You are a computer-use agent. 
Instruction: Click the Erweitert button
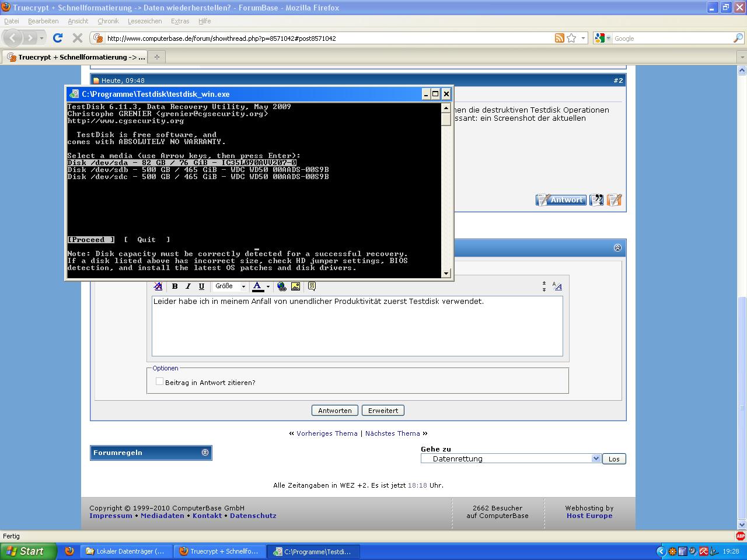[x=383, y=410]
